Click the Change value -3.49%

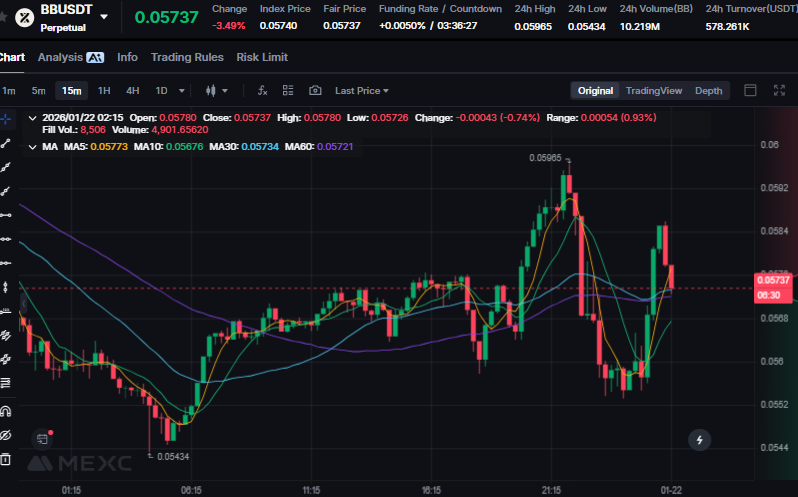click(229, 26)
